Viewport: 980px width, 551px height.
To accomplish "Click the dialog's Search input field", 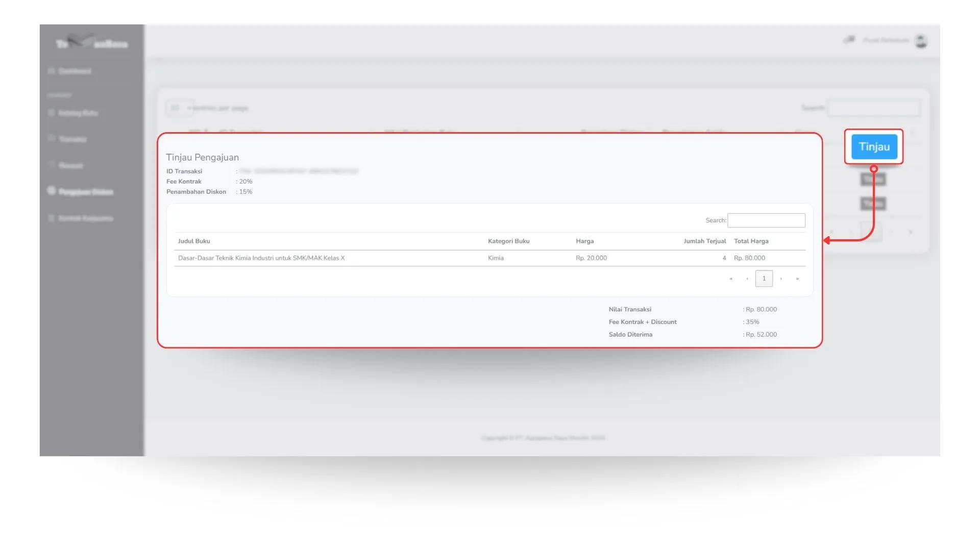I will (766, 220).
